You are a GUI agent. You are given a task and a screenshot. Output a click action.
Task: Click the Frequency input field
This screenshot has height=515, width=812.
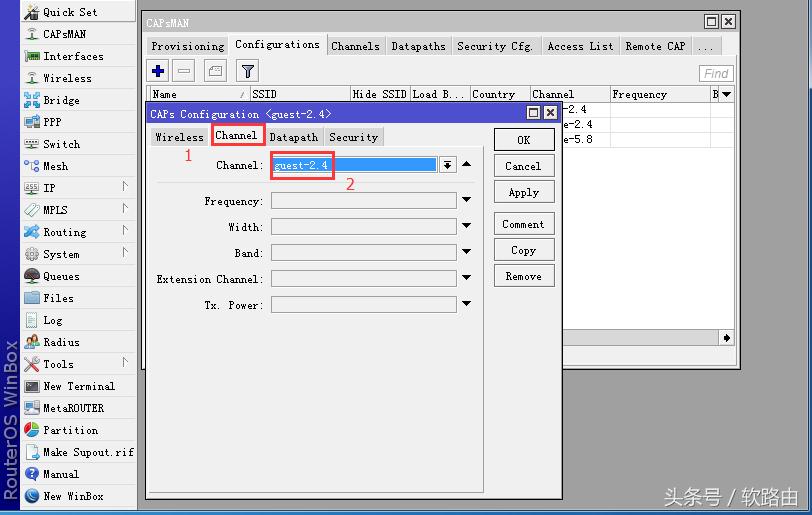coord(364,201)
